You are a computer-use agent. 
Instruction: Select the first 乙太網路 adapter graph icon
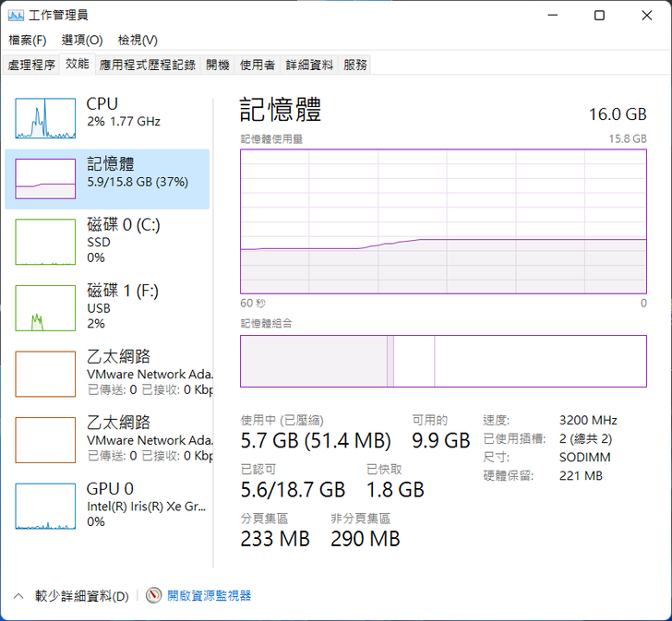(45, 374)
